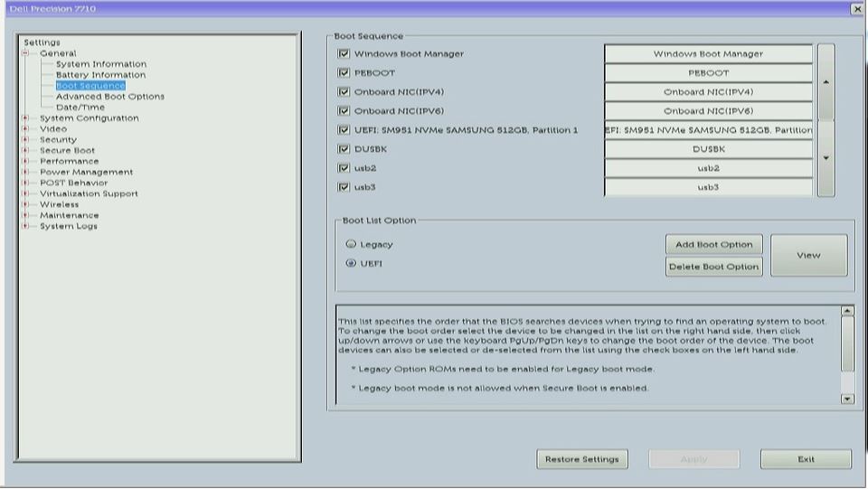Click Add Boot Option button
The height and width of the screenshot is (489, 868).
pyautogui.click(x=714, y=244)
